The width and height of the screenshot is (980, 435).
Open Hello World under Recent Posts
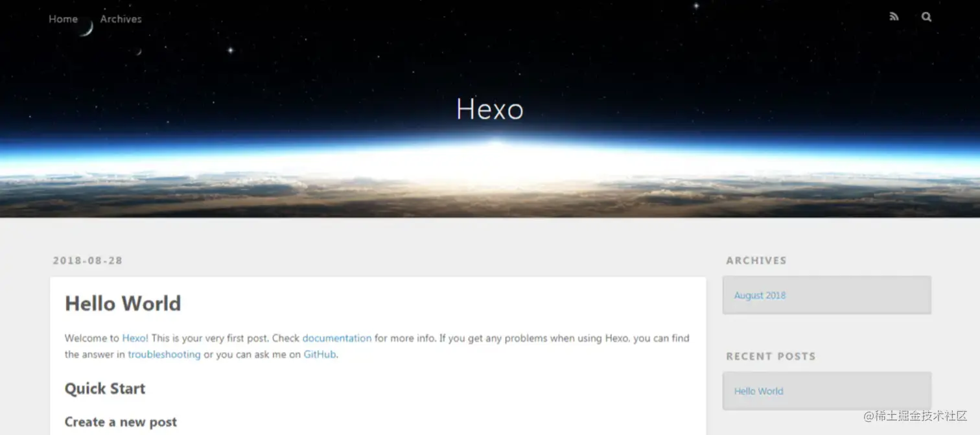click(x=758, y=391)
